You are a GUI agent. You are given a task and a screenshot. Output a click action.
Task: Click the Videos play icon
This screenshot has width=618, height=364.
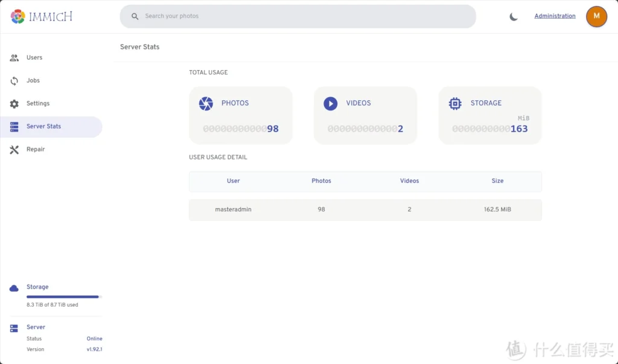tap(330, 104)
